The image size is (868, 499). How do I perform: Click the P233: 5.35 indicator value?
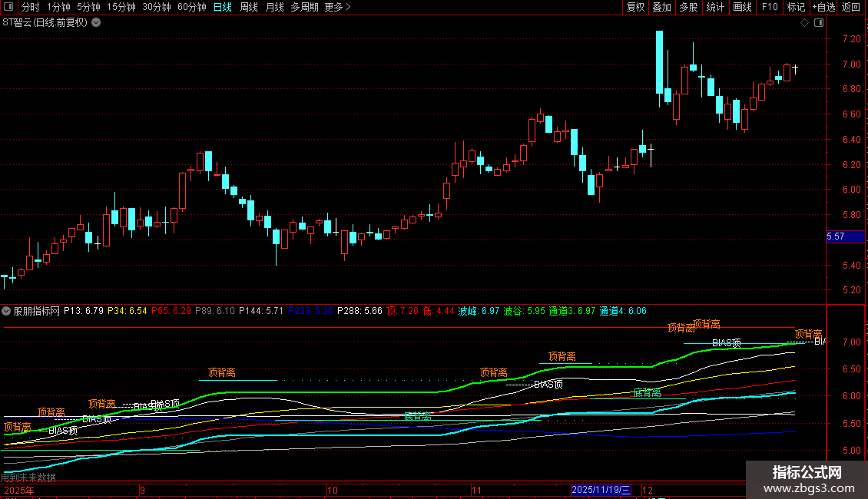coord(310,311)
